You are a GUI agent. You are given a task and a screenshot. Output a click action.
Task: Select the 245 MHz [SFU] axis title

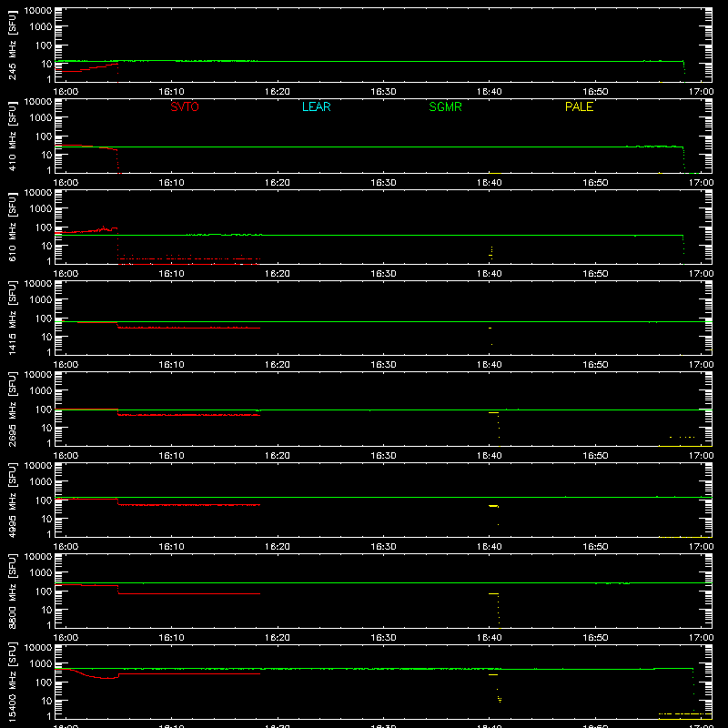click(x=13, y=45)
